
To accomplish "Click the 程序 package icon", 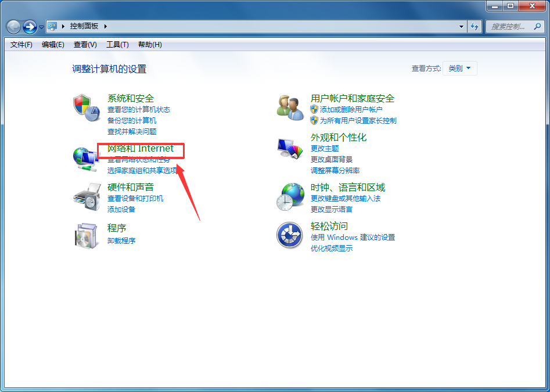I will 86,235.
